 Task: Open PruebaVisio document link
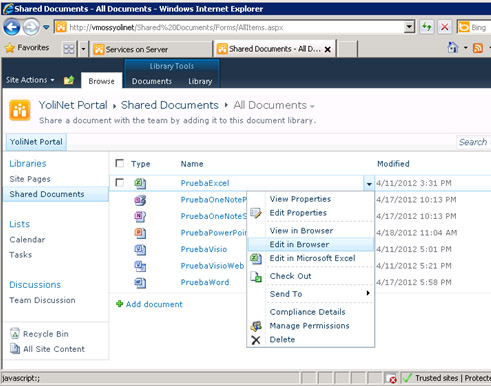pyautogui.click(x=204, y=249)
